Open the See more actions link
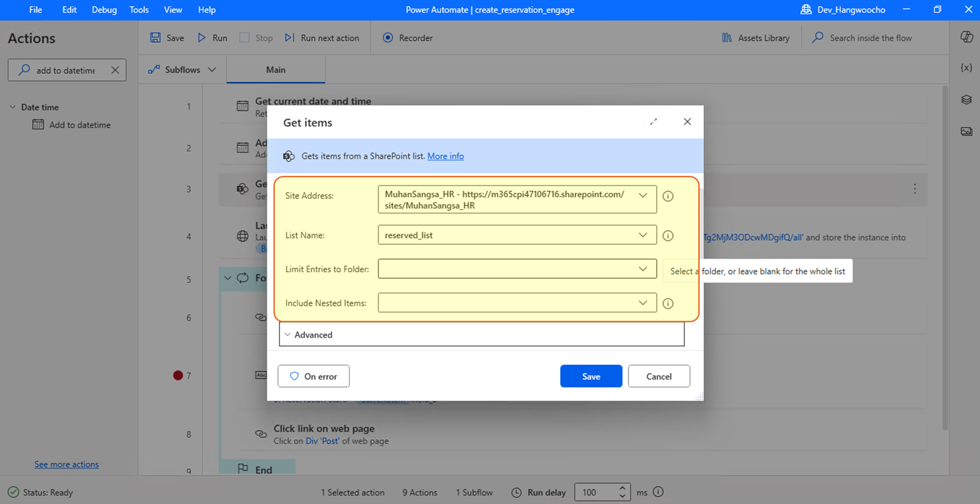Screen dimensions: 980x504 (67, 464)
